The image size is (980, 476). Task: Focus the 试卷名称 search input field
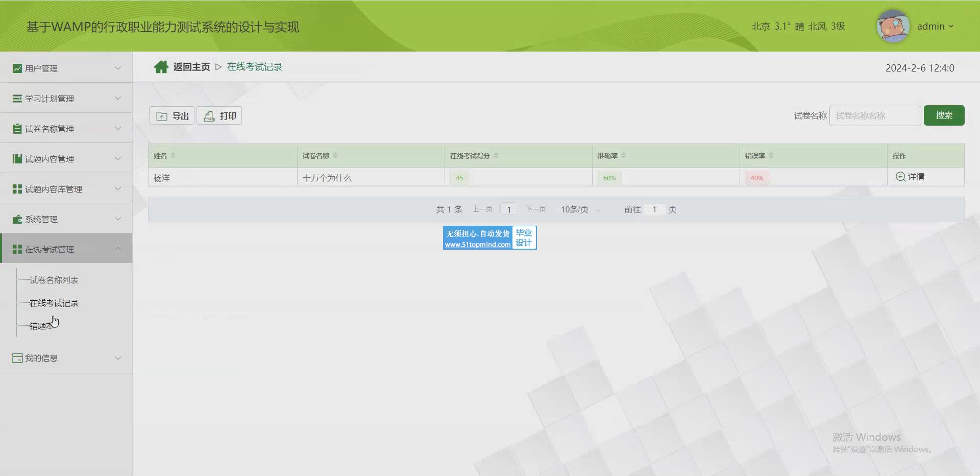tap(875, 116)
